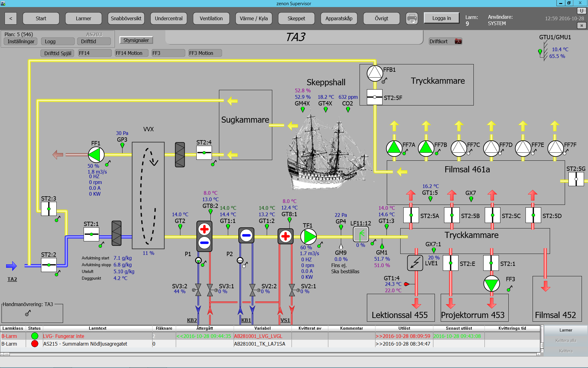Toggle the ST2:4 damper
Viewport: 588px width, 368px height.
[x=204, y=153]
